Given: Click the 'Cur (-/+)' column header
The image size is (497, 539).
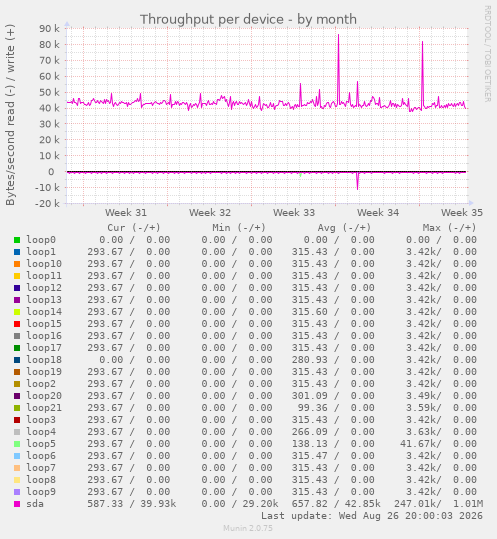Looking at the screenshot, I should click(x=134, y=228).
